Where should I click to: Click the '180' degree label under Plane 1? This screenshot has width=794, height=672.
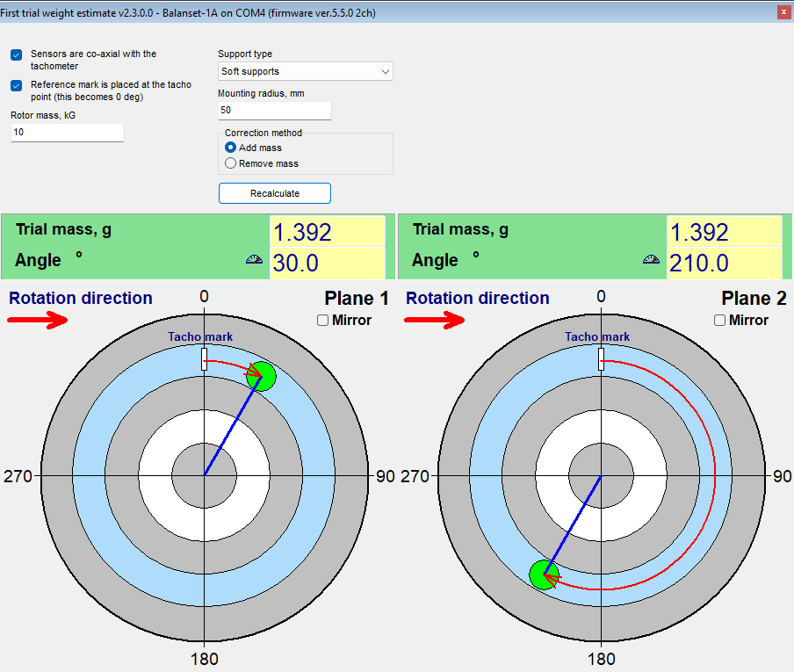[204, 659]
